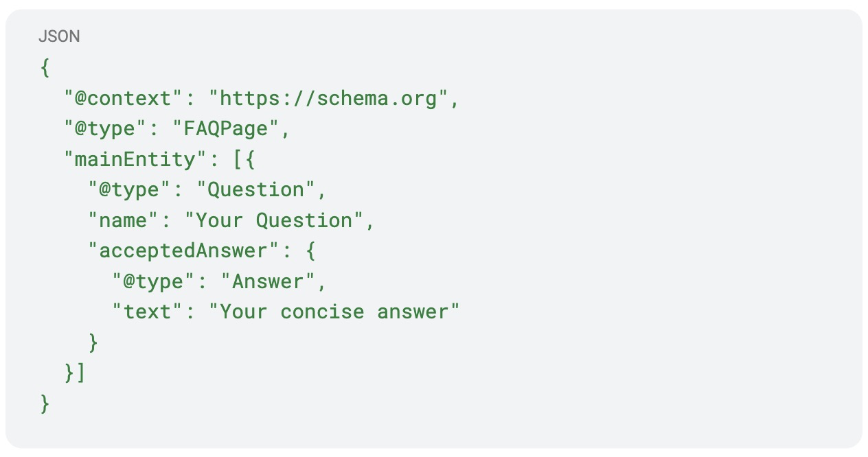Screen dimensions: 868x457
Task: Click the "[{" bracket after mainEntity
Action: pos(244,160)
